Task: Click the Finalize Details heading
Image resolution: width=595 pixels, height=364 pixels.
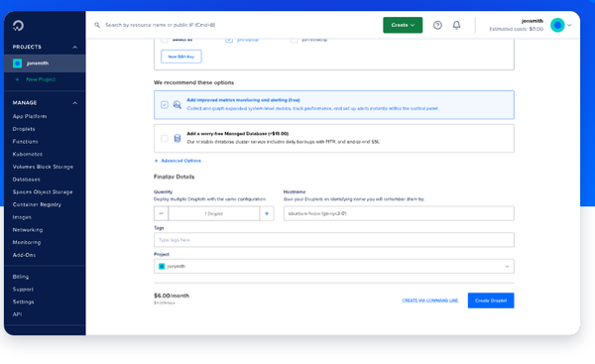Action: pos(175,177)
